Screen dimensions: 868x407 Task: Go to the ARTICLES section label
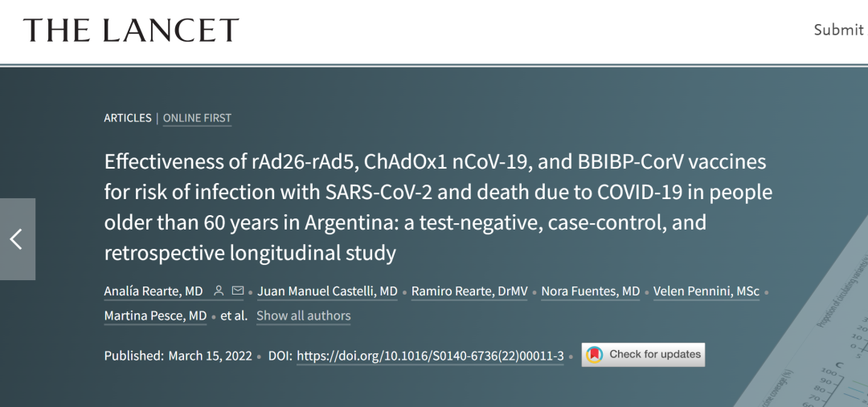pos(128,118)
